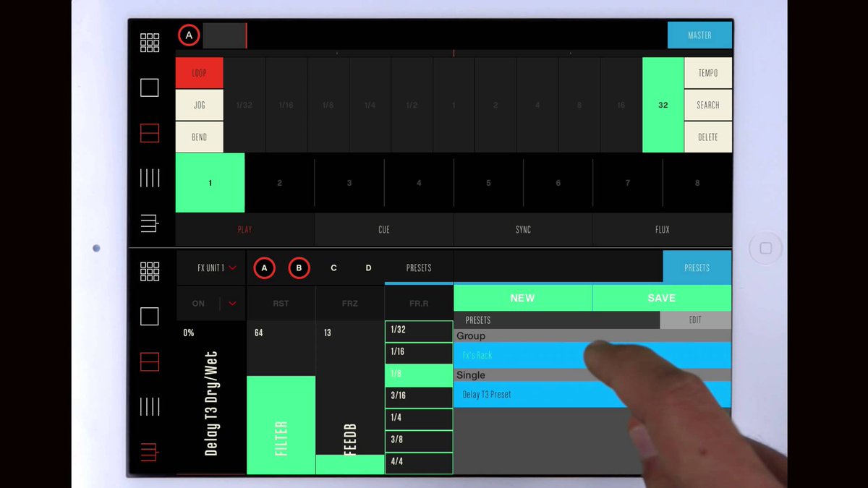The width and height of the screenshot is (868, 488).
Task: Select SEARCH mode
Action: click(x=708, y=105)
